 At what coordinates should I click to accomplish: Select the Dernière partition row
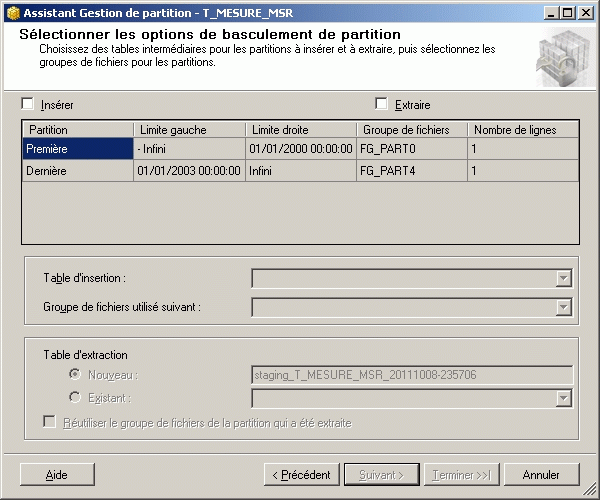(x=77, y=171)
